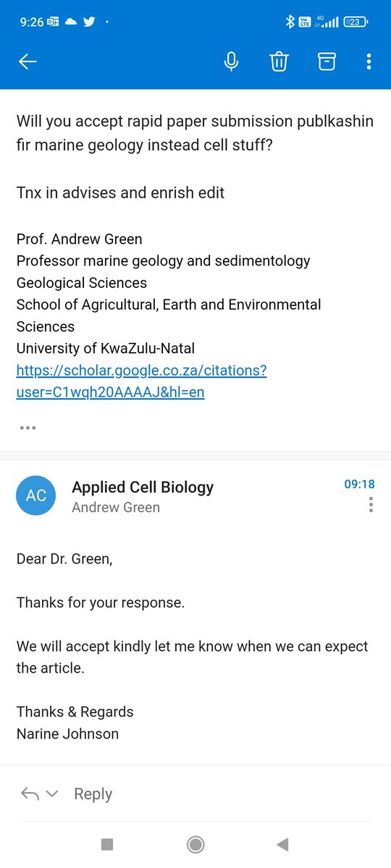Viewport: 391px width, 868px height.
Task: Delete the email with the trash icon
Action: click(x=279, y=62)
